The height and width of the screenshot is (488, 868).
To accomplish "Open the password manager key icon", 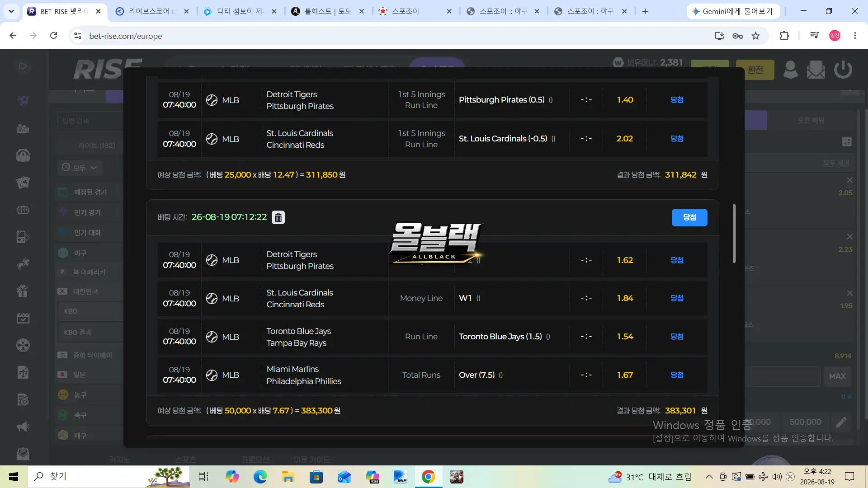I will click(x=737, y=36).
